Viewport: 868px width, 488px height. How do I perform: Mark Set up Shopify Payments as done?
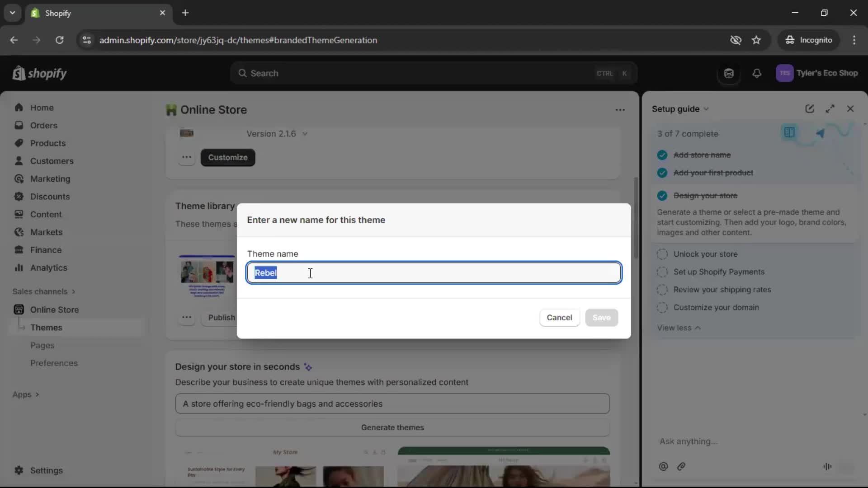(x=662, y=272)
